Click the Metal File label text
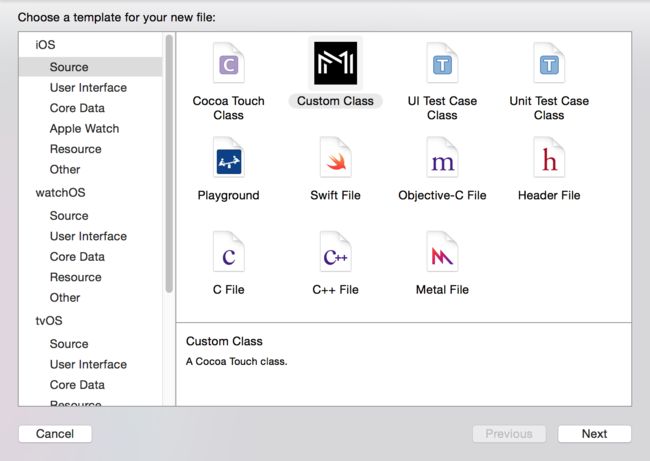The height and width of the screenshot is (461, 650). 442,289
